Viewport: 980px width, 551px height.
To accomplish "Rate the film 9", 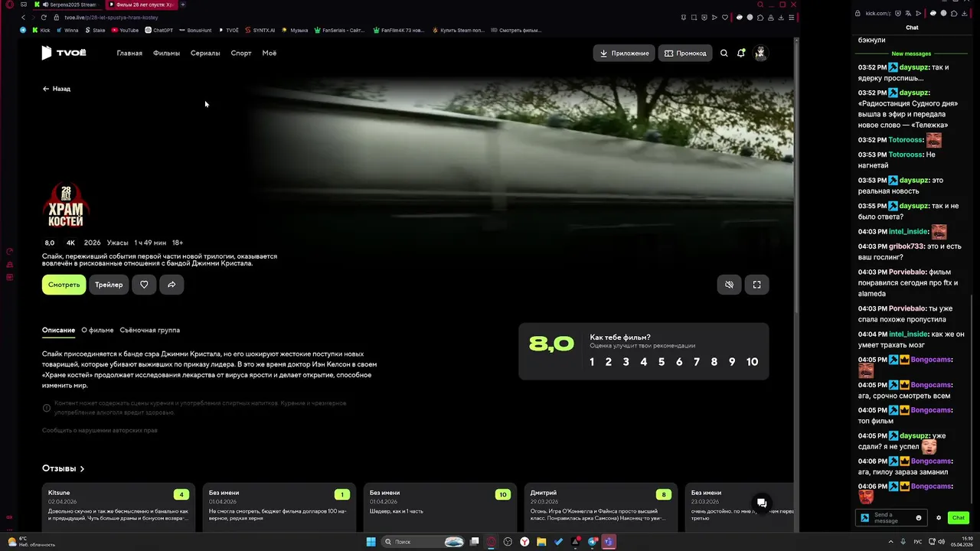I will 732,362.
